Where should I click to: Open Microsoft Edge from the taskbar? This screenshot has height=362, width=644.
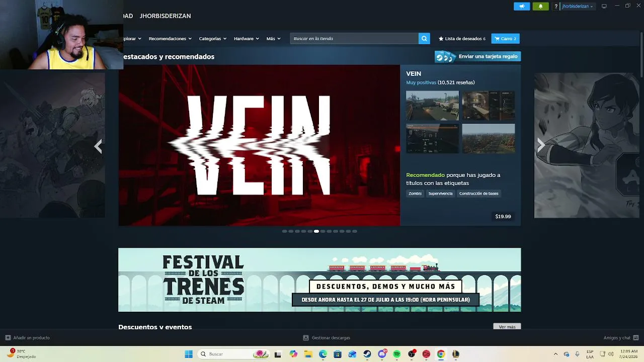pos(323,354)
